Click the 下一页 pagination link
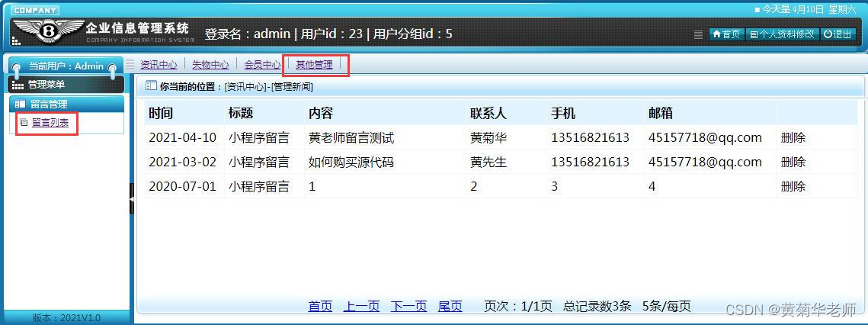868x325 pixels. [409, 306]
